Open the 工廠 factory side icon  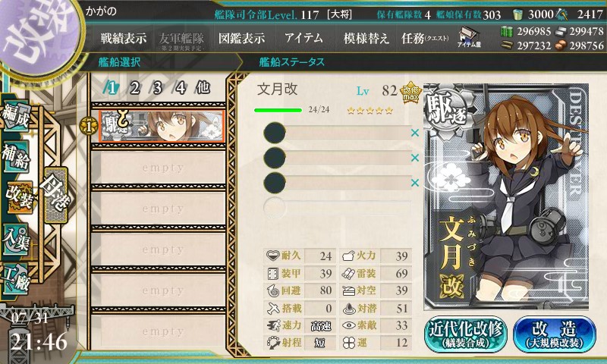point(16,278)
